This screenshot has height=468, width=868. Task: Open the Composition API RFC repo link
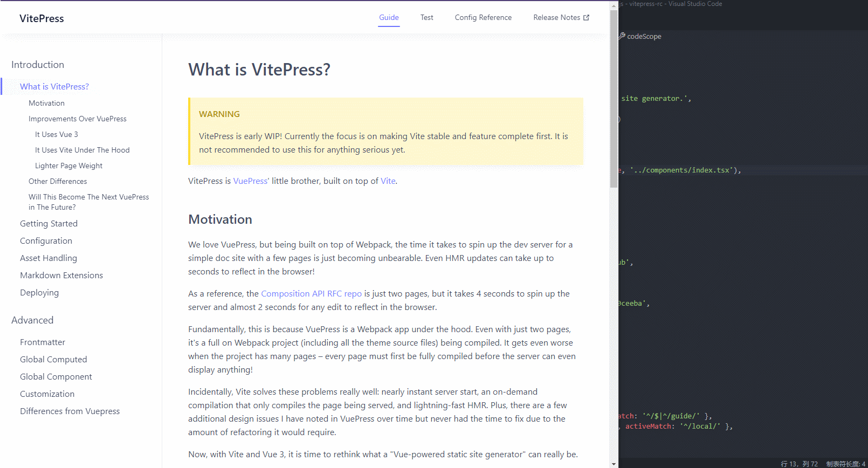(311, 293)
